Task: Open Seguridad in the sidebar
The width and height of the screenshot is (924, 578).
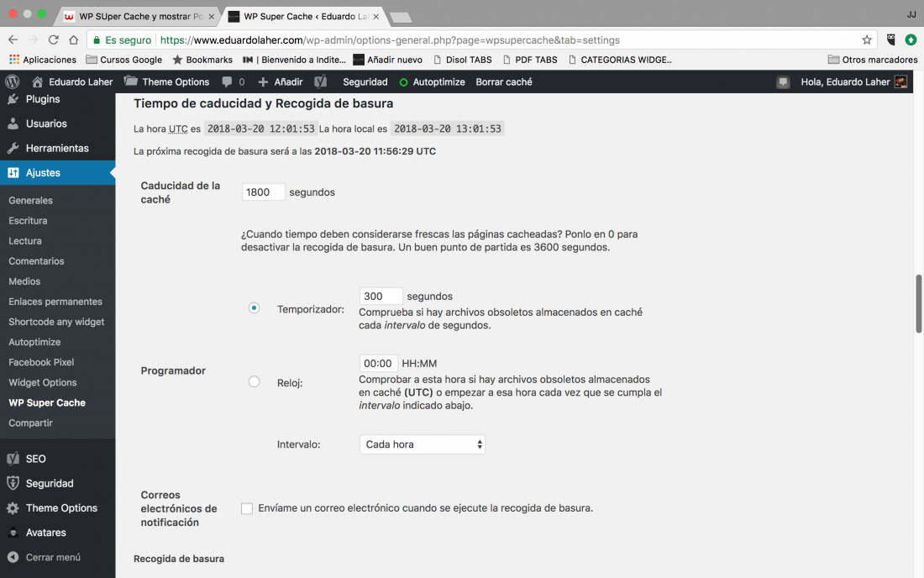Action: 58,484
